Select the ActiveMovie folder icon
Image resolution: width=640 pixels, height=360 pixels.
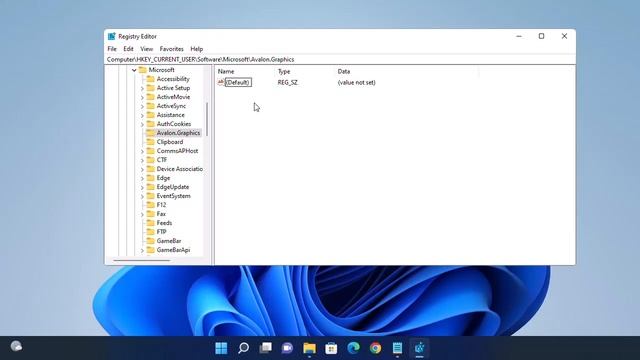click(151, 97)
